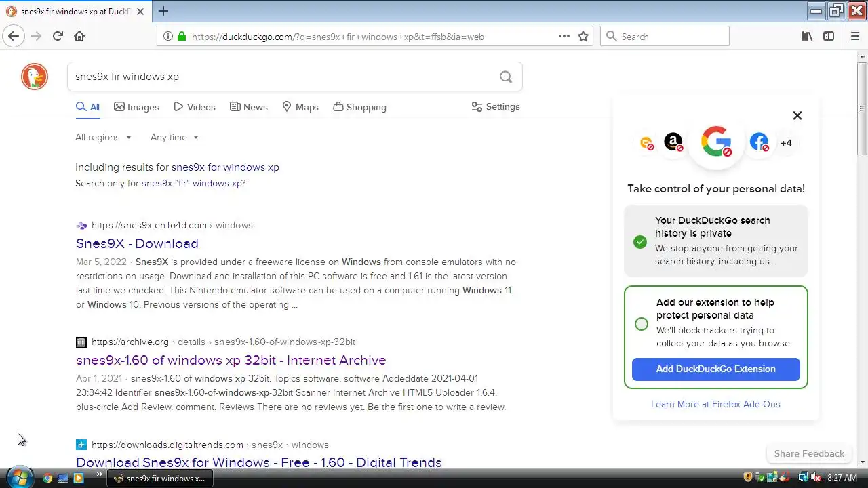Screen dimensions: 868x488
Task: Click the Google tracker icon in promo
Action: pos(716,142)
